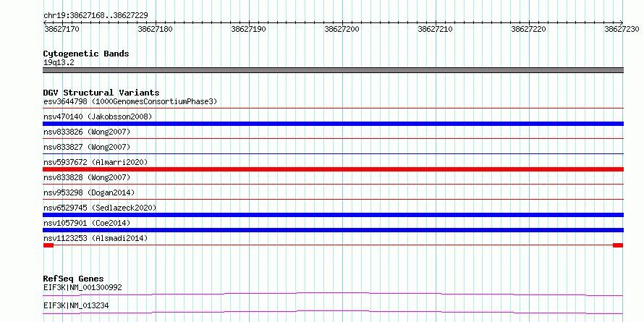This screenshot has width=644, height=322.
Task: Click the thick blue bar for nsv6529745
Action: [x=333, y=215]
